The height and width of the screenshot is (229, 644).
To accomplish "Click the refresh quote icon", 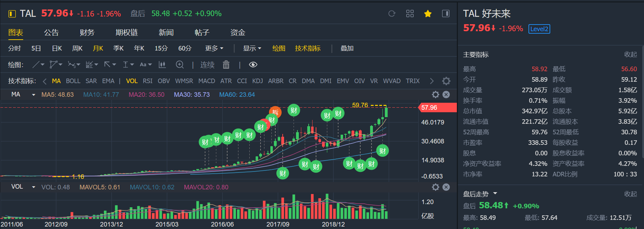I will point(392,14).
